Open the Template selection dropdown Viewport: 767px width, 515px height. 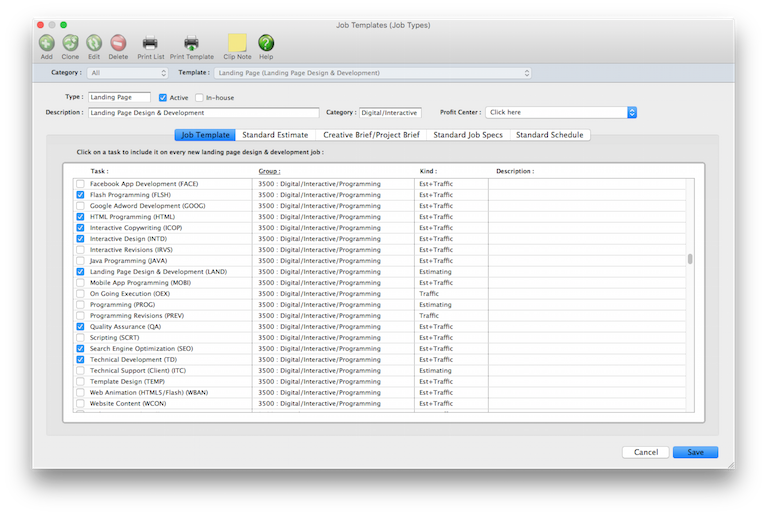click(x=373, y=73)
